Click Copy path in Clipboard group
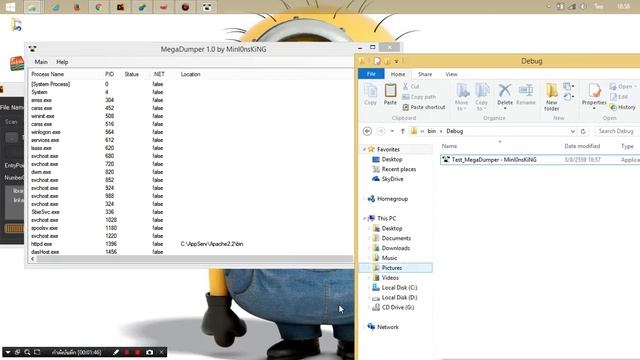The height and width of the screenshot is (360, 640). pos(419,97)
